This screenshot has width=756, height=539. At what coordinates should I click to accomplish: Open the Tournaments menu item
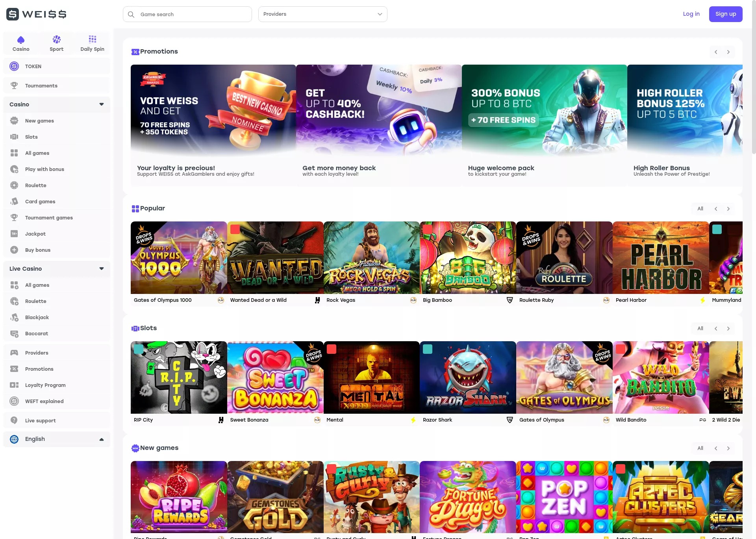coord(57,85)
